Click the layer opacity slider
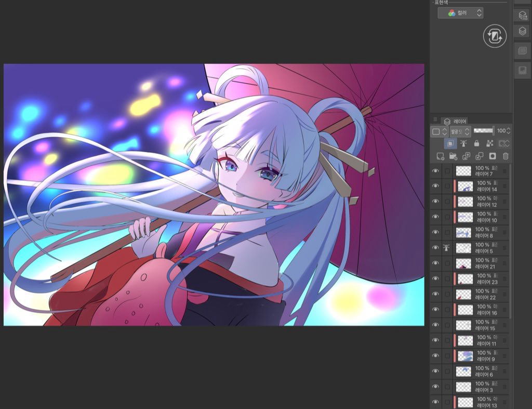The width and height of the screenshot is (532, 409). click(483, 131)
